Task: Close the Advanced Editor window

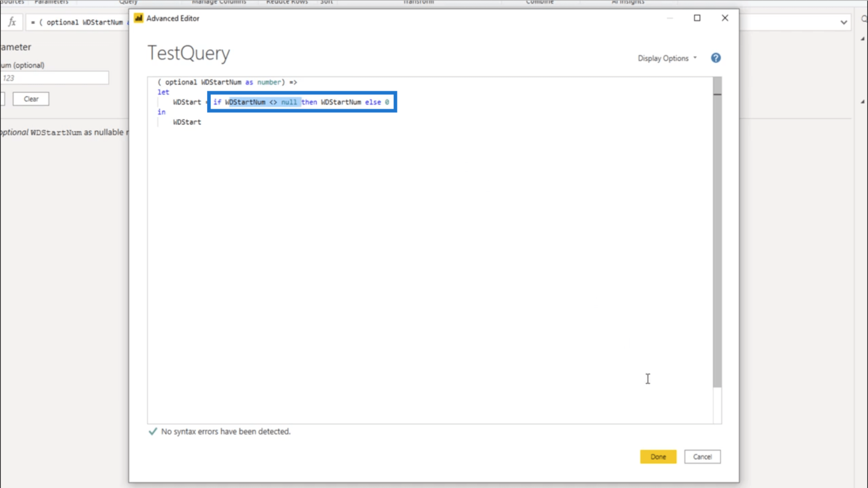Action: (x=725, y=18)
